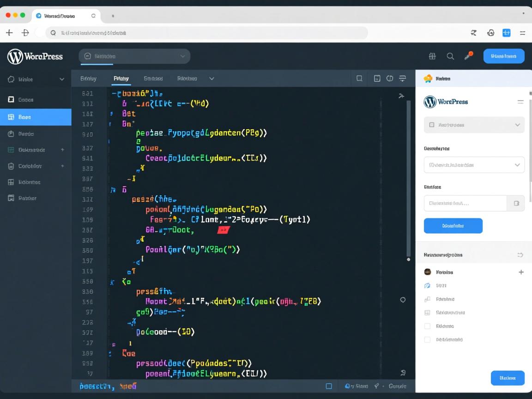Click the hamburger icon beside the panel WordPress logo

[x=520, y=102]
